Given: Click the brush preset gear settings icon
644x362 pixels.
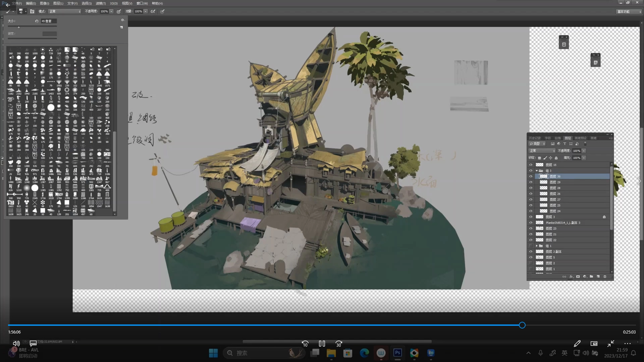Looking at the screenshot, I should pyautogui.click(x=122, y=20).
